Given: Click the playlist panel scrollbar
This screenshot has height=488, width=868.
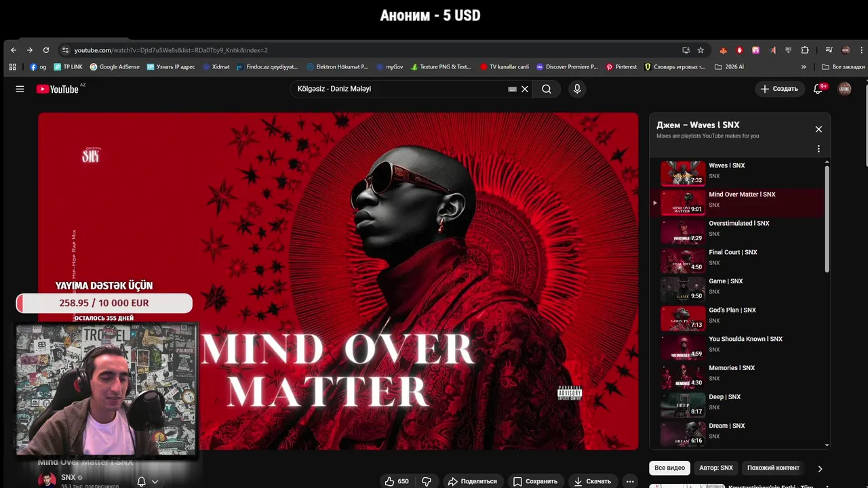Looking at the screenshot, I should [827, 218].
